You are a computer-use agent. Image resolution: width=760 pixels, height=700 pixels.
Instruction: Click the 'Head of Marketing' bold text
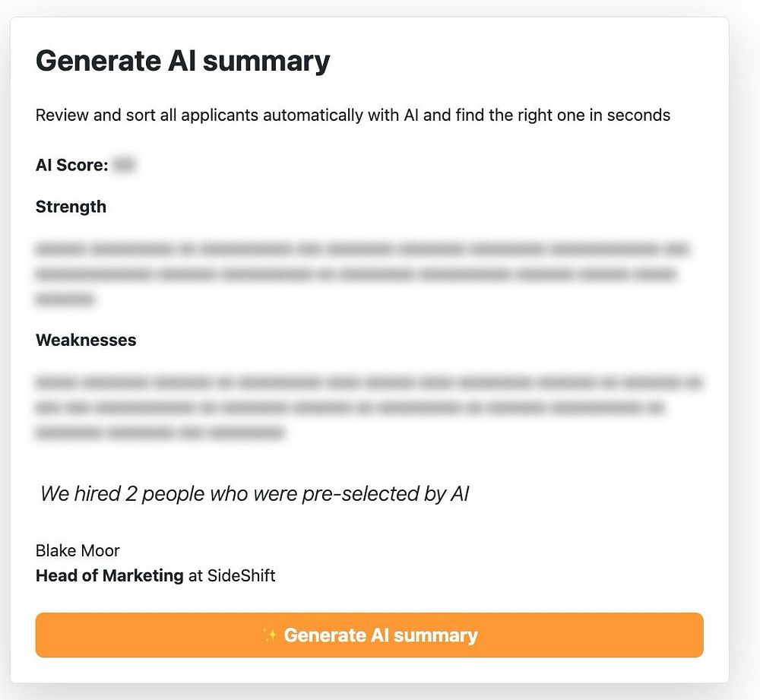[x=109, y=576]
